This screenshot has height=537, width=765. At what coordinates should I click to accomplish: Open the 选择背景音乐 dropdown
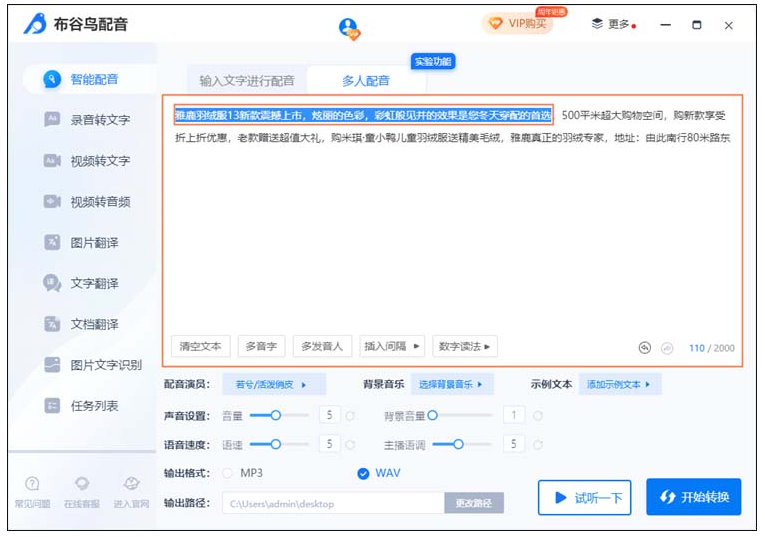pyautogui.click(x=450, y=384)
